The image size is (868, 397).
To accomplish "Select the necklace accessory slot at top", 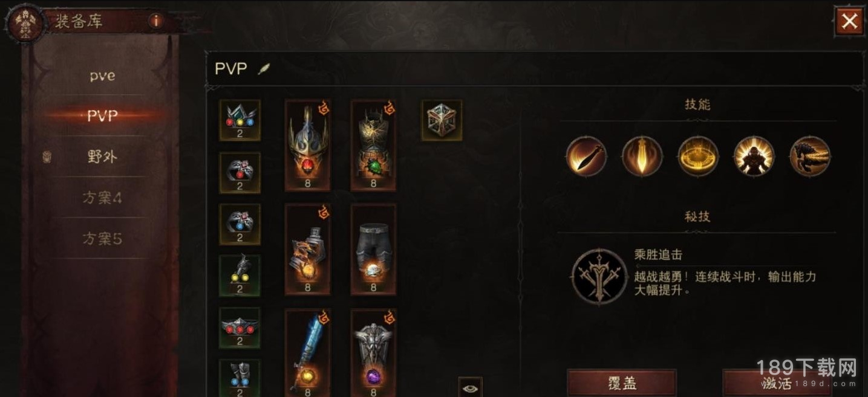I will pos(240,120).
